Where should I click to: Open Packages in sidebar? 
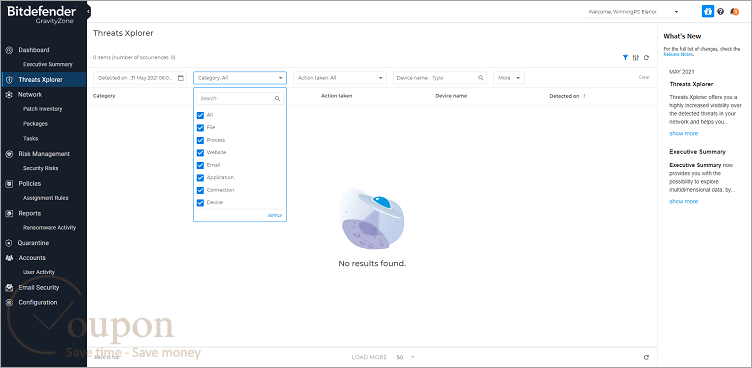tap(35, 124)
